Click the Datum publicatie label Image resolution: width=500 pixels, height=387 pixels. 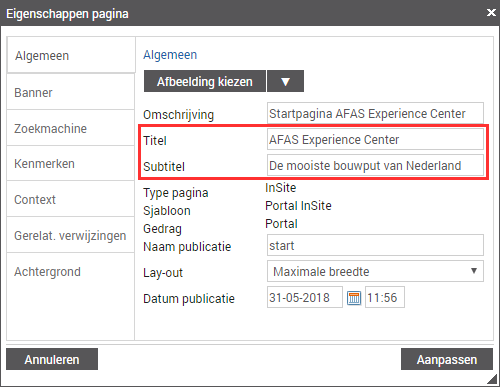[x=189, y=299]
